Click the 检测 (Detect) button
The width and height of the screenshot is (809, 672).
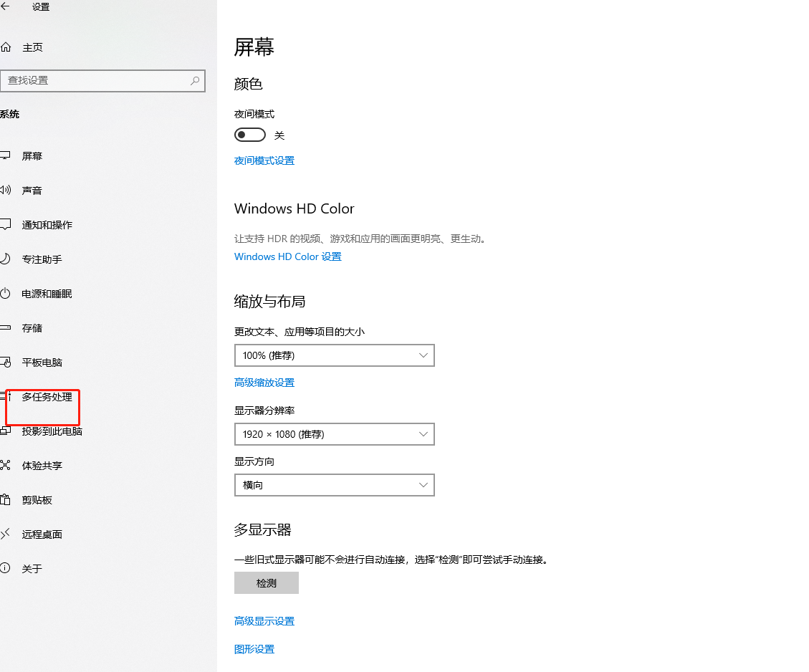266,582
